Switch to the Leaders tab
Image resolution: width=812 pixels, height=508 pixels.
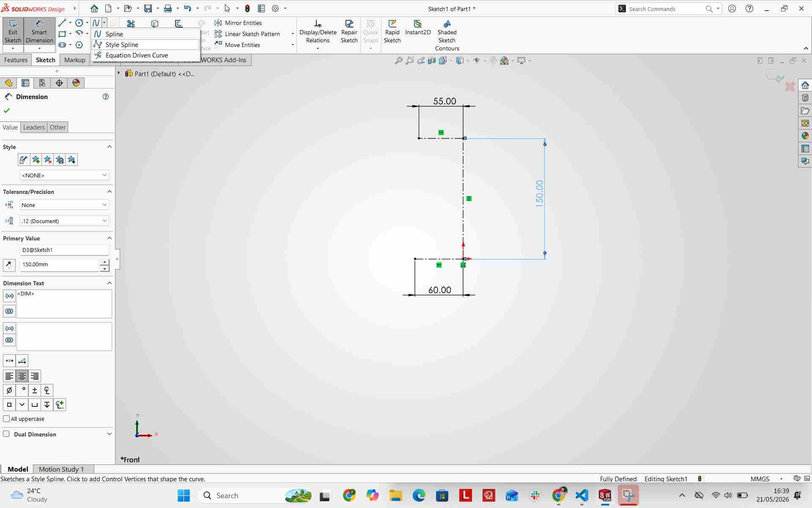(34, 127)
